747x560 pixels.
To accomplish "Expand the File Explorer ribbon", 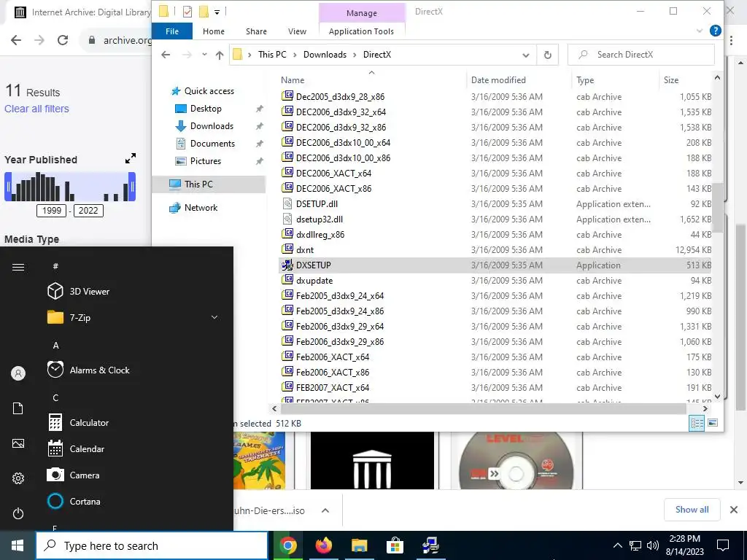I will pyautogui.click(x=700, y=31).
